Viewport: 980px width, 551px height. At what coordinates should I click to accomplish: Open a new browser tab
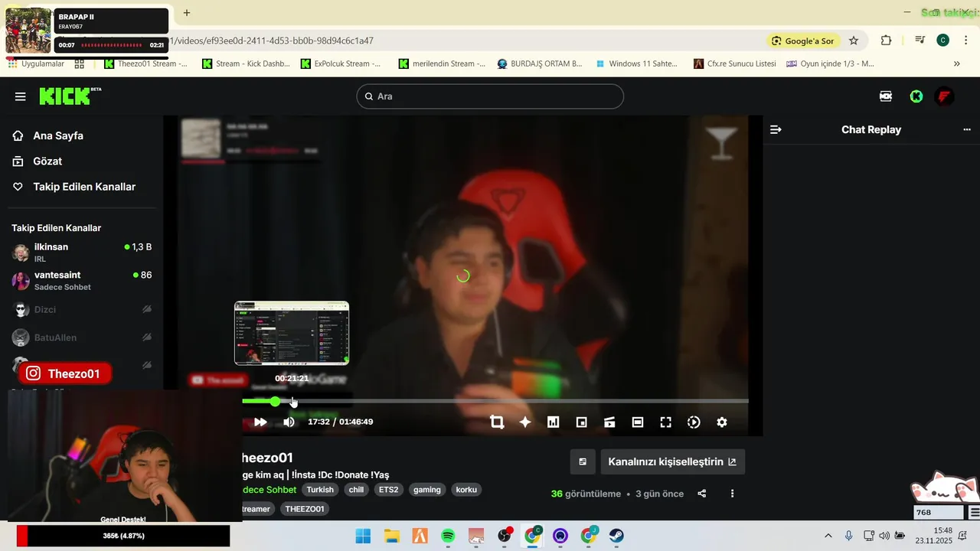[x=186, y=12]
